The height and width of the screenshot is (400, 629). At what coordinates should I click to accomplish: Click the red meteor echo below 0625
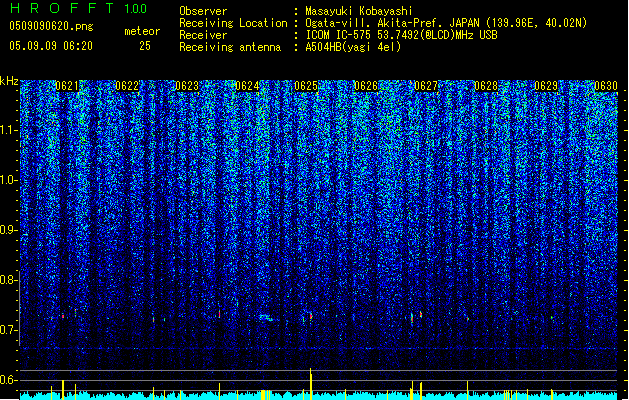[x=311, y=317]
